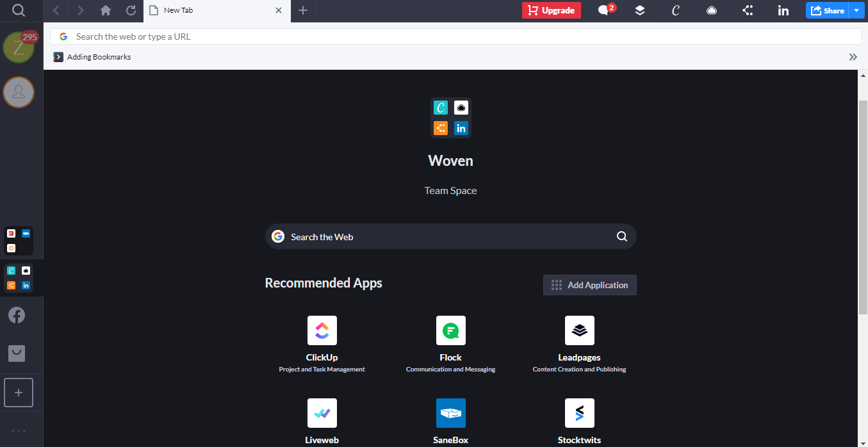Close the New Tab tab
Viewport: 868px width, 447px height.
(278, 10)
